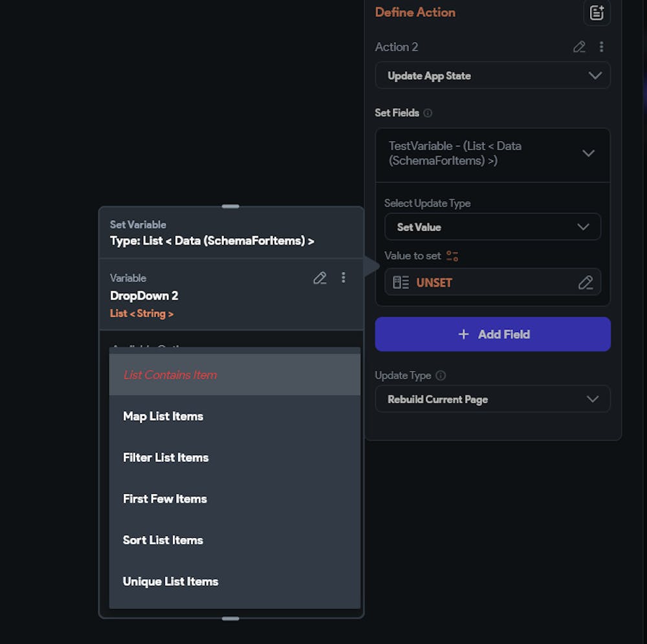The image size is (647, 644).
Task: Click the info icon beside Set Fields
Action: pyautogui.click(x=428, y=113)
